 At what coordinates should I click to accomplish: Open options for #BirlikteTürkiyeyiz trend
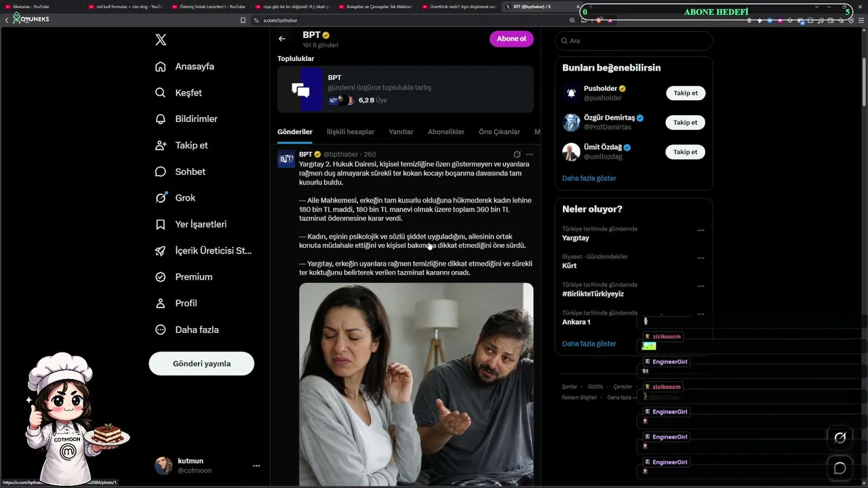click(701, 287)
